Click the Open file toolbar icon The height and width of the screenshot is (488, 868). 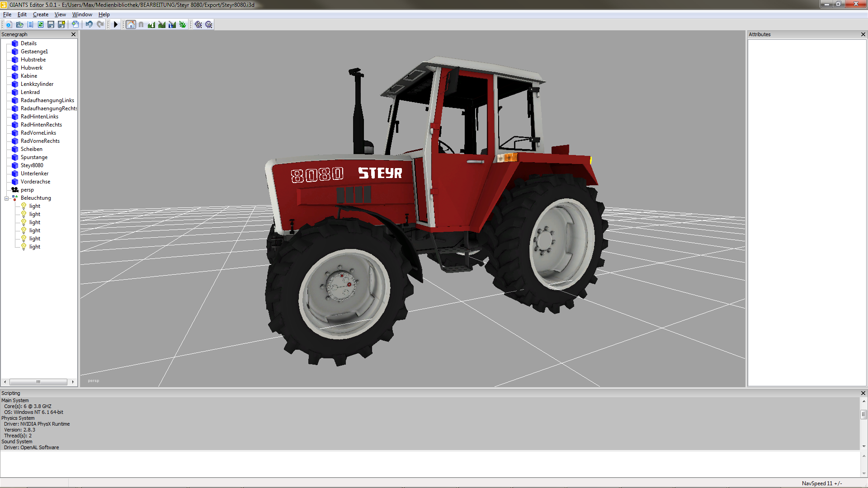pos(19,24)
